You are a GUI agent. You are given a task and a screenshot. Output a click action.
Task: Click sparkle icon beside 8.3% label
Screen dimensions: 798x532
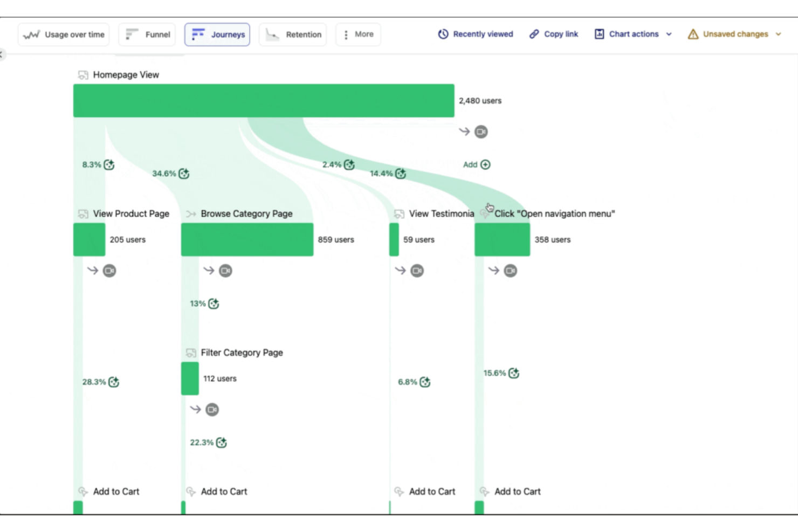[109, 165]
